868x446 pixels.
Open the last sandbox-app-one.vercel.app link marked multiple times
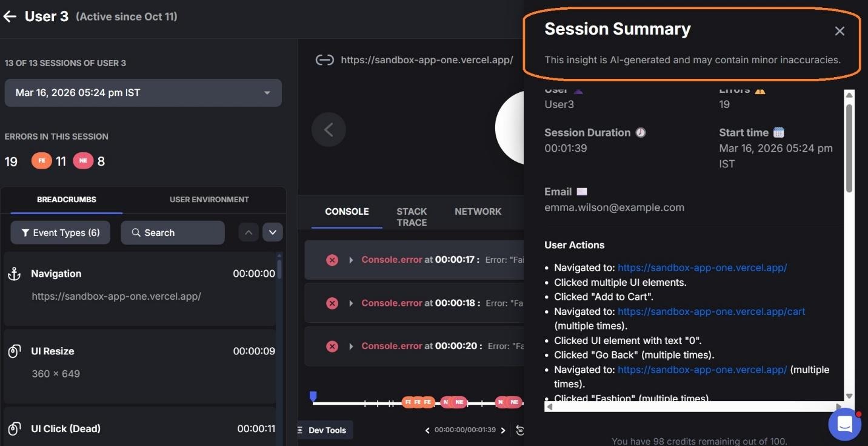(702, 370)
